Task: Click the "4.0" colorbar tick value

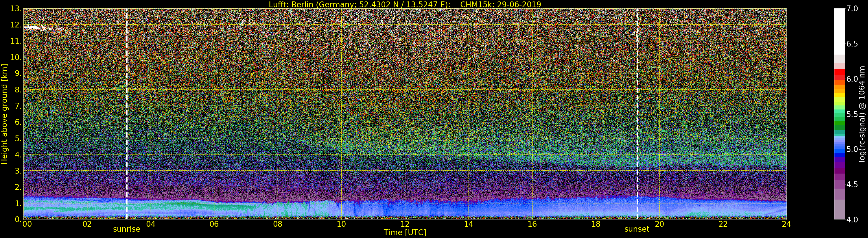Action: [852, 220]
